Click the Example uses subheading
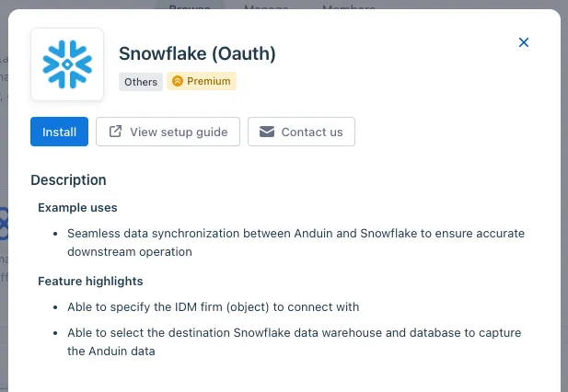 (77, 207)
